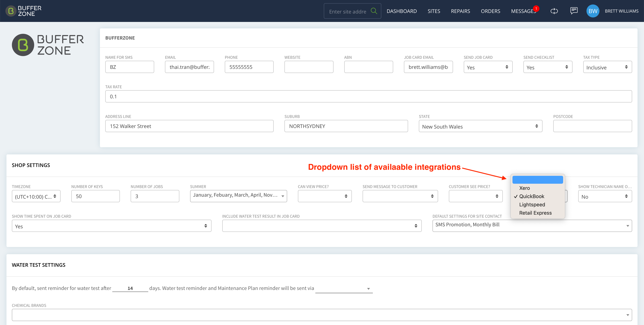Open the Timezone dropdown
The height and width of the screenshot is (325, 644).
pyautogui.click(x=36, y=196)
